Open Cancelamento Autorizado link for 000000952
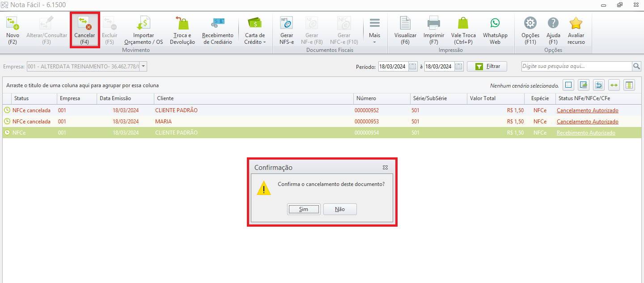 587,110
